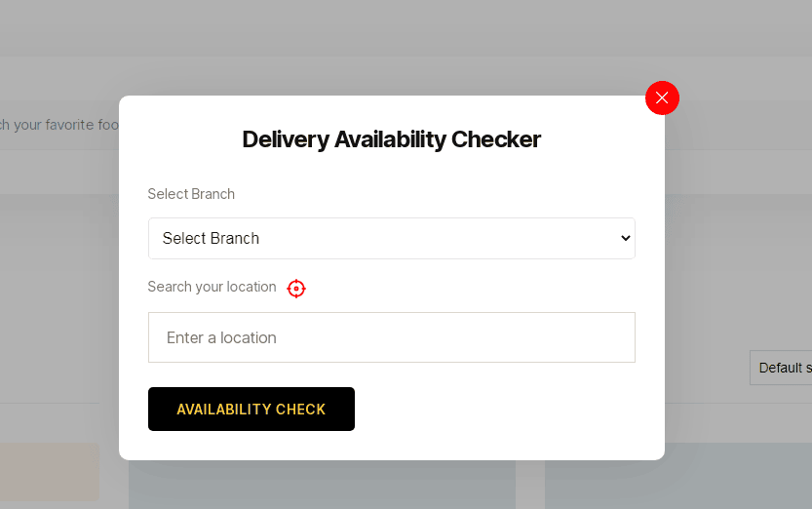This screenshot has width=812, height=509.
Task: Click empty white space beside AVAILABILITY CHECK
Action: [x=497, y=410]
